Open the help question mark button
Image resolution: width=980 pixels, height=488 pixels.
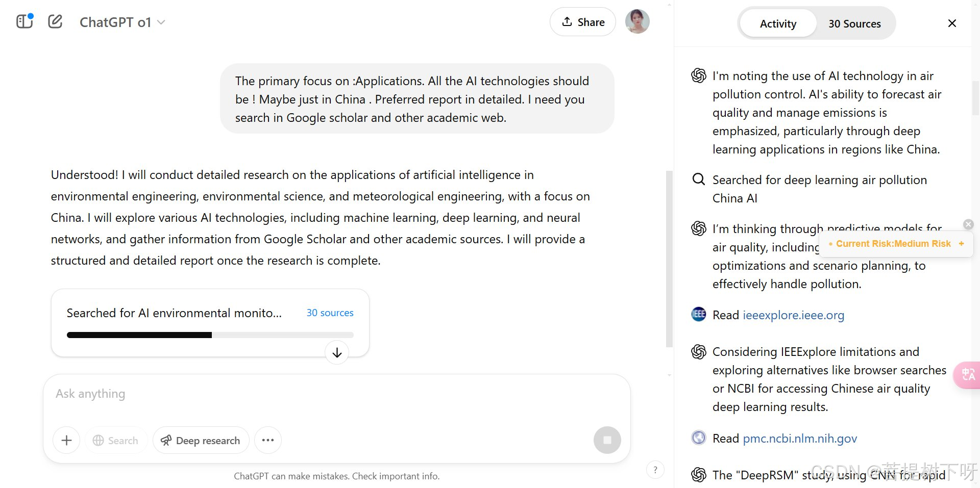point(655,470)
